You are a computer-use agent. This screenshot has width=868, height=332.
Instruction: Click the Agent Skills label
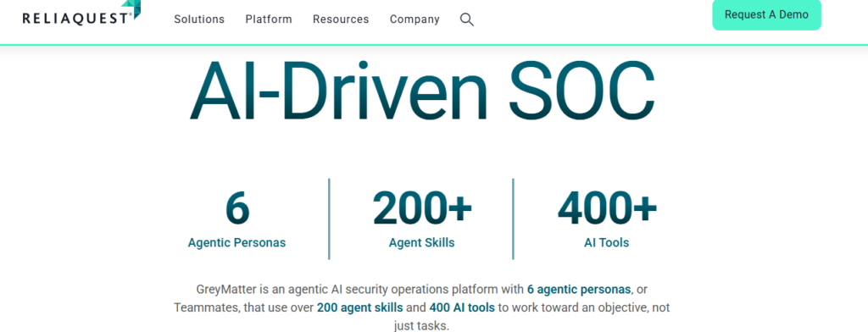click(x=422, y=242)
